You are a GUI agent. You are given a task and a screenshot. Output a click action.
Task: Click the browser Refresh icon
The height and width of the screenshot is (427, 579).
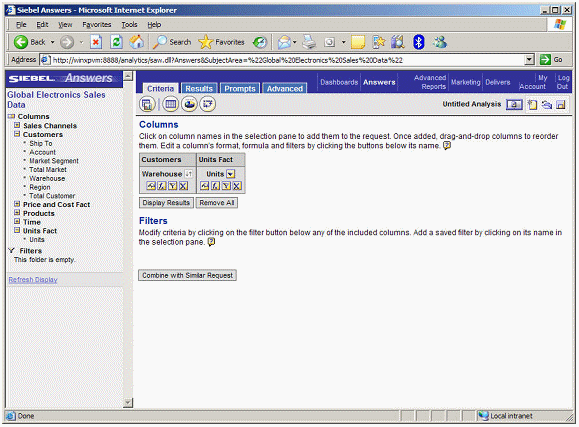coord(116,42)
